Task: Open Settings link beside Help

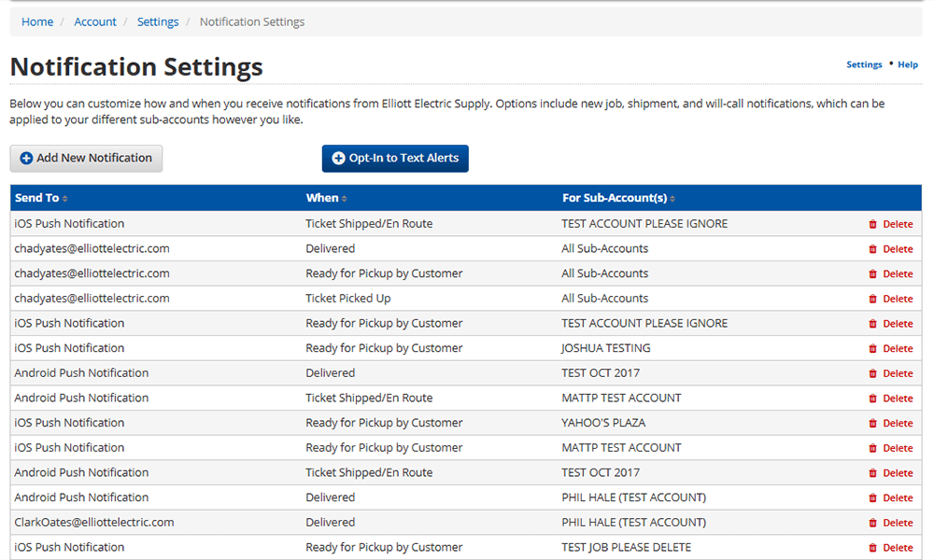Action: [864, 65]
